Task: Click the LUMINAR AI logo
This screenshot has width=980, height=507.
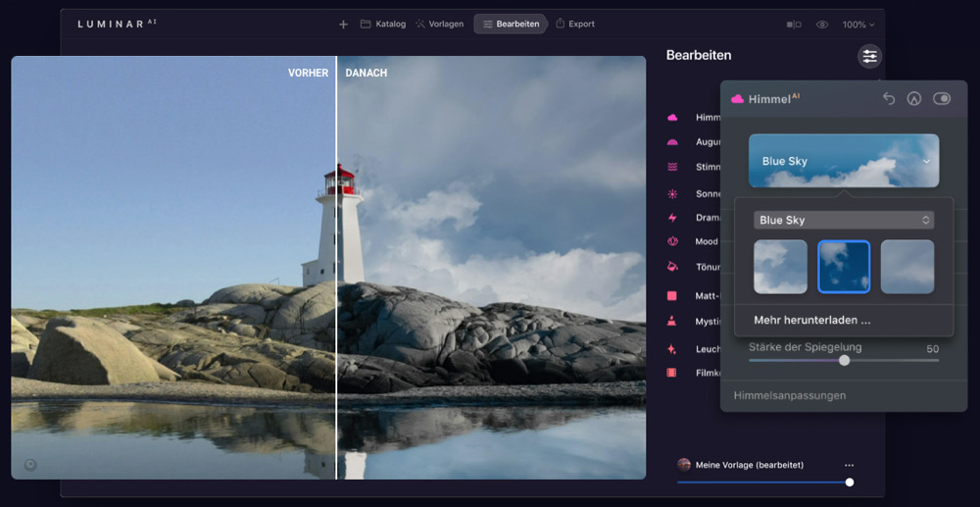Action: 117,25
